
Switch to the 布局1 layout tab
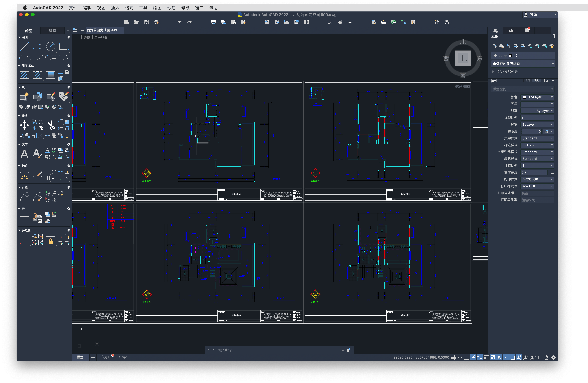(x=105, y=357)
